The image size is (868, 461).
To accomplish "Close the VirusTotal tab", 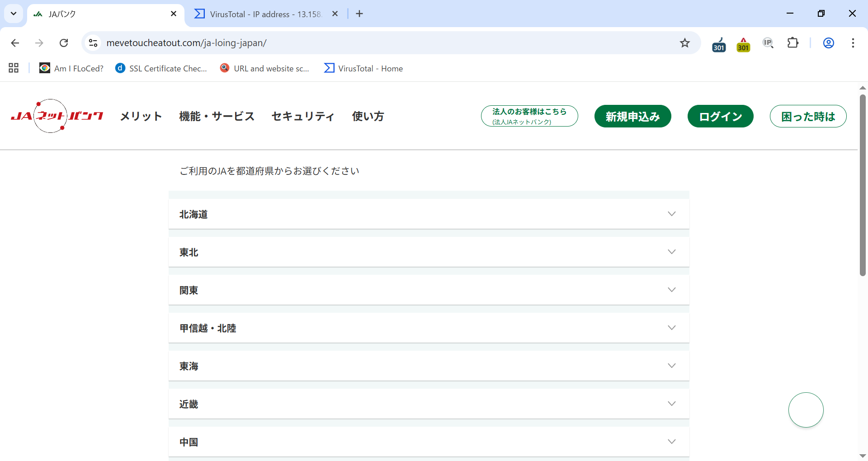I will pyautogui.click(x=335, y=14).
